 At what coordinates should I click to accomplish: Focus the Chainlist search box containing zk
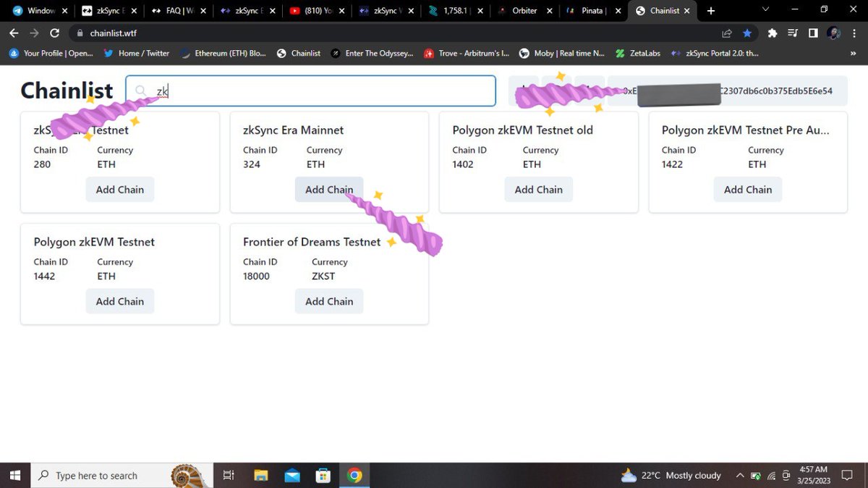pos(311,91)
